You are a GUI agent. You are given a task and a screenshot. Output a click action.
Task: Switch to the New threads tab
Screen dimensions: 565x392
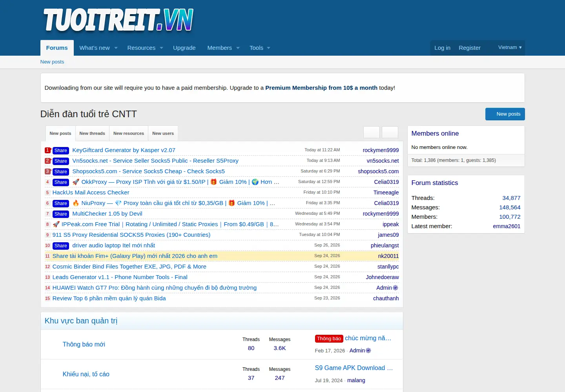(x=92, y=133)
